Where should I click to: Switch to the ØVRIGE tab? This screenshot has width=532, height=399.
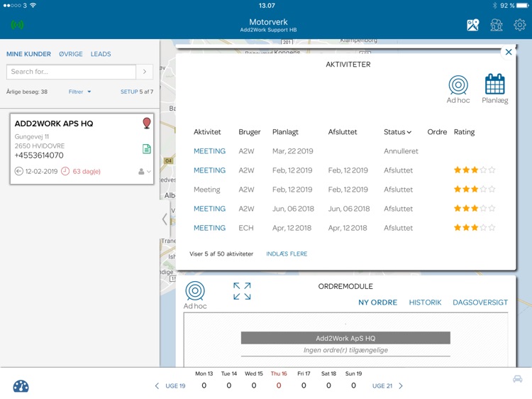[70, 54]
